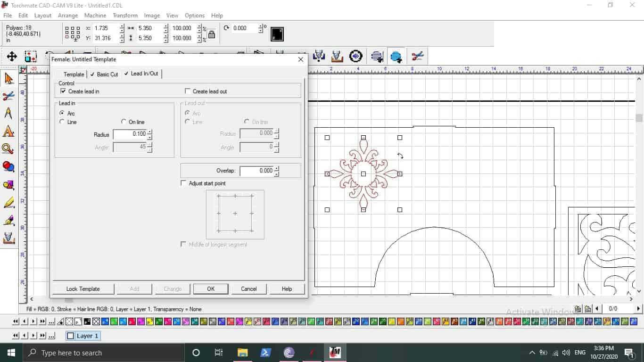
Task: Open the Transform menu
Action: pos(125,16)
